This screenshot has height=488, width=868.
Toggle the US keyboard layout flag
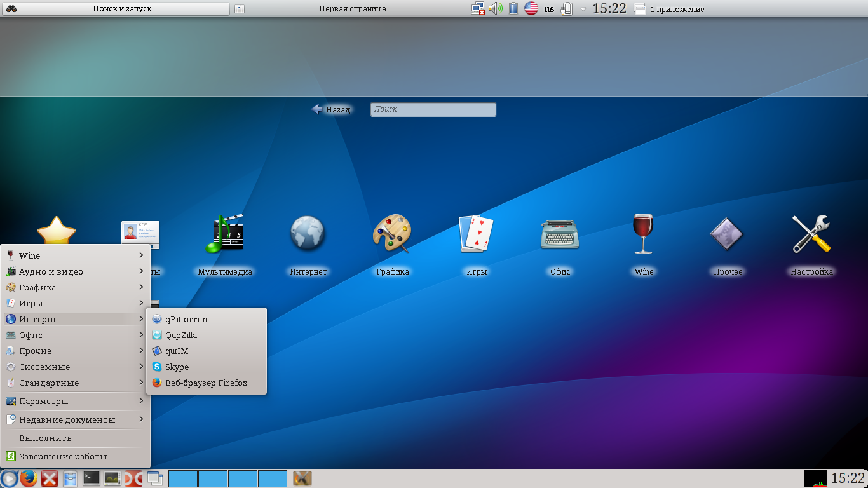[531, 9]
